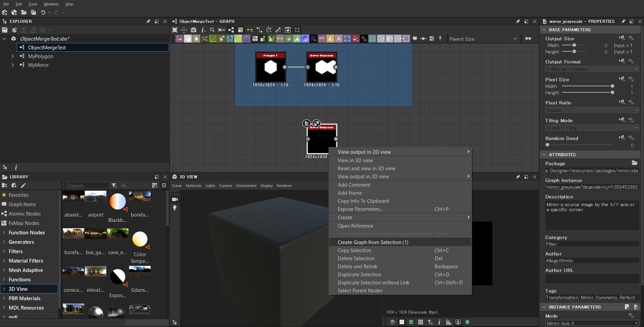Click the graph search magnifier icon
This screenshot has height=327, width=644.
click(x=212, y=30)
